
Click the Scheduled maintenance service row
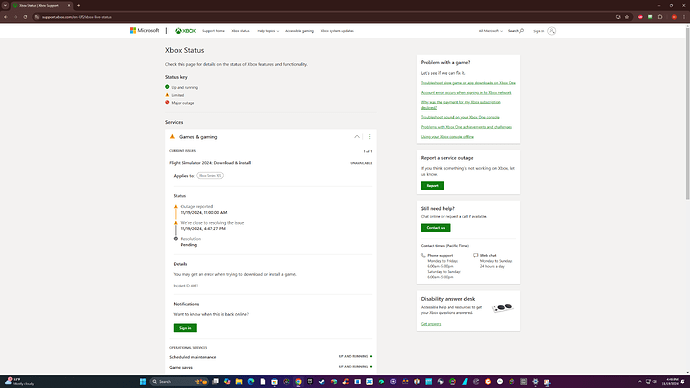click(271, 357)
